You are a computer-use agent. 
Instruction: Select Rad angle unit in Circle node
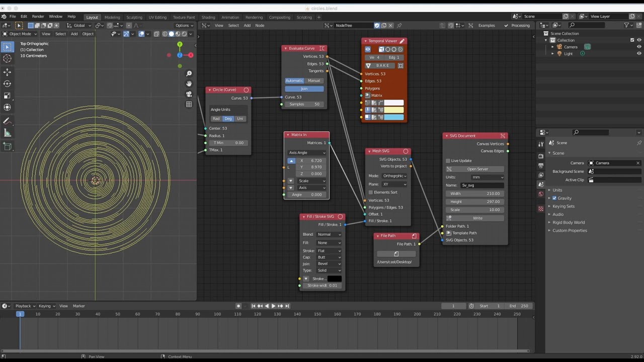coord(216,119)
